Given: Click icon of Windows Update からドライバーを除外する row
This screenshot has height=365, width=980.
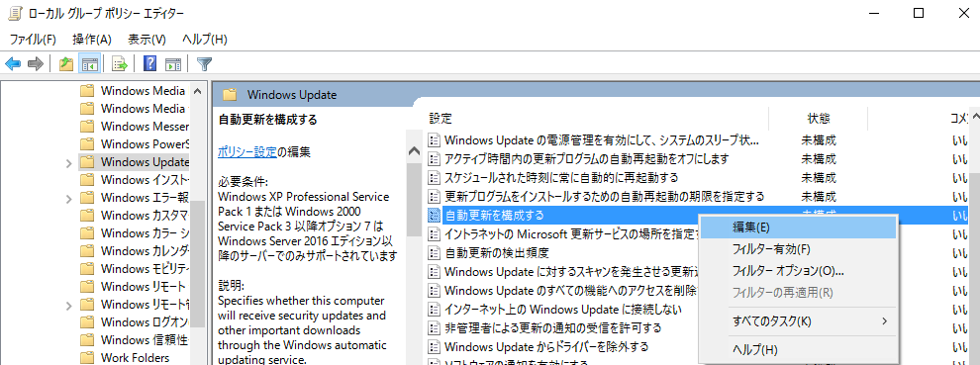Looking at the screenshot, I should tap(434, 346).
